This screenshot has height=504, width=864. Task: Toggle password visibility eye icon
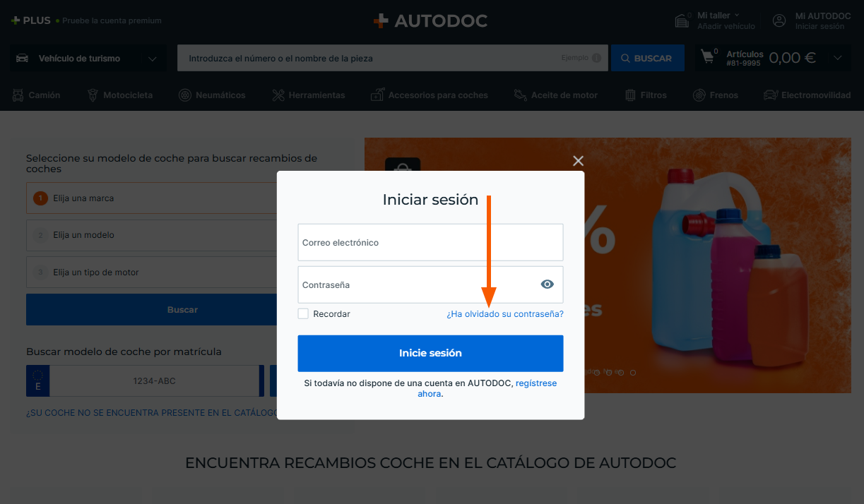[x=547, y=284]
